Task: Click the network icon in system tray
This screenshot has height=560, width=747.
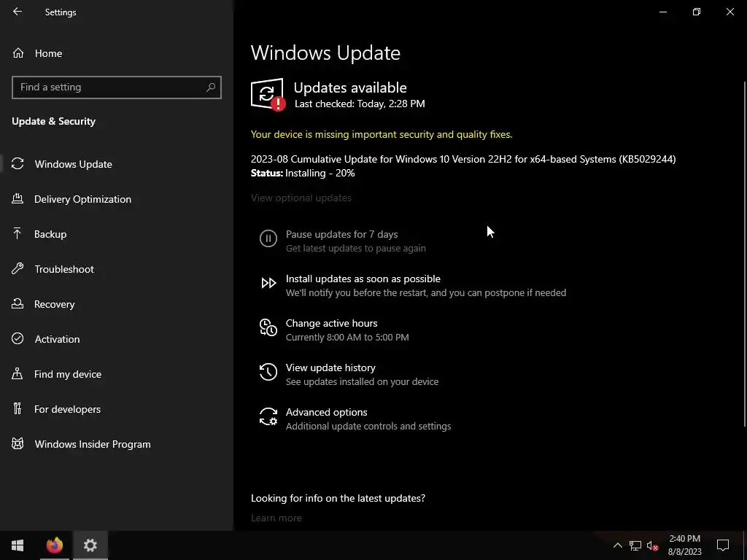Action: (635, 545)
